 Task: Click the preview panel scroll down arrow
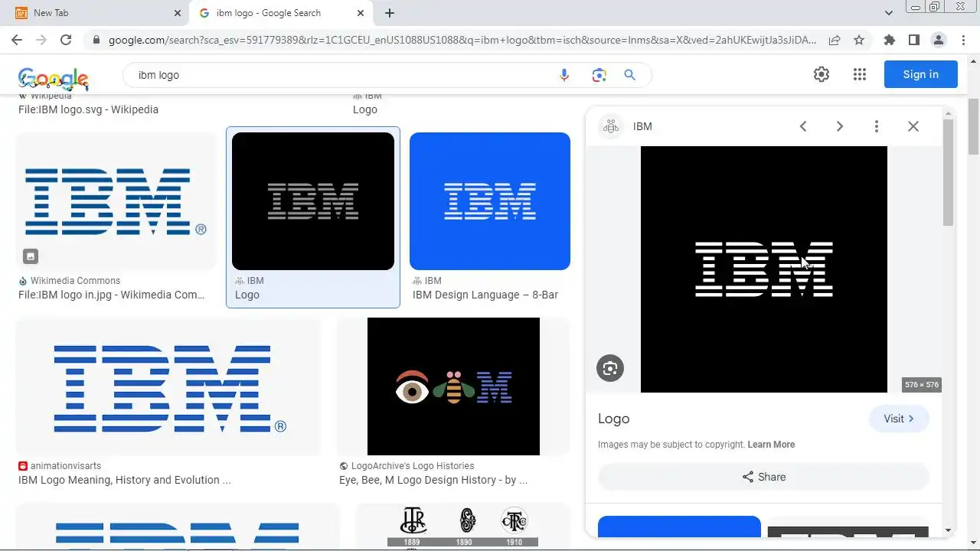[948, 530]
